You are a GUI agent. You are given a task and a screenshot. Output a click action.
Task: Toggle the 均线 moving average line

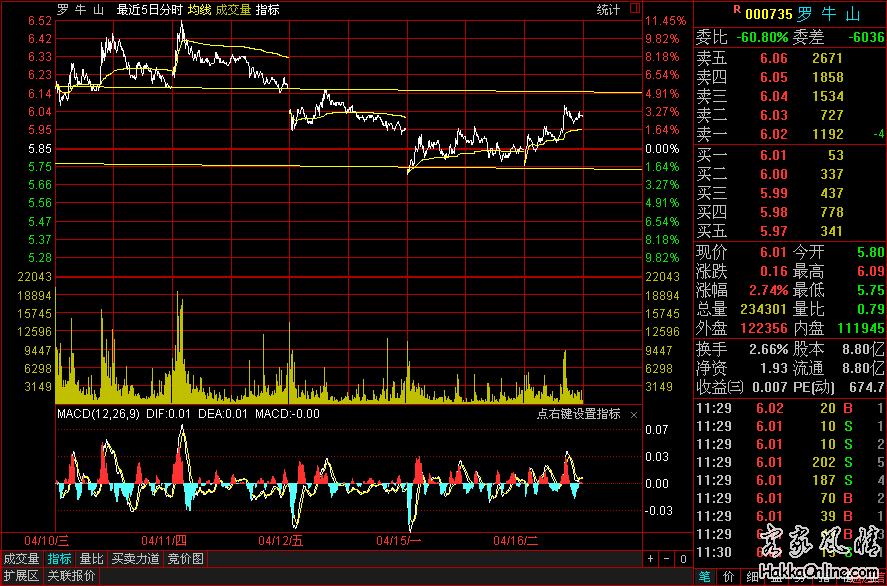pyautogui.click(x=199, y=10)
